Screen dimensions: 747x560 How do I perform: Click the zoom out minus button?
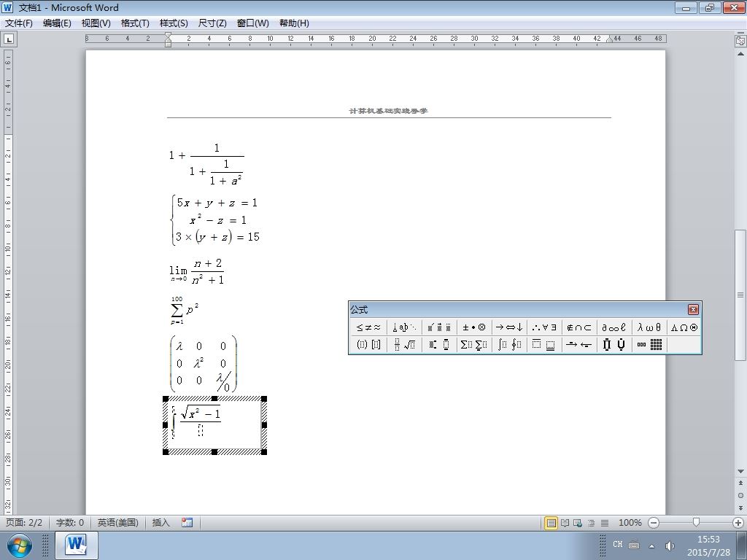tap(654, 523)
